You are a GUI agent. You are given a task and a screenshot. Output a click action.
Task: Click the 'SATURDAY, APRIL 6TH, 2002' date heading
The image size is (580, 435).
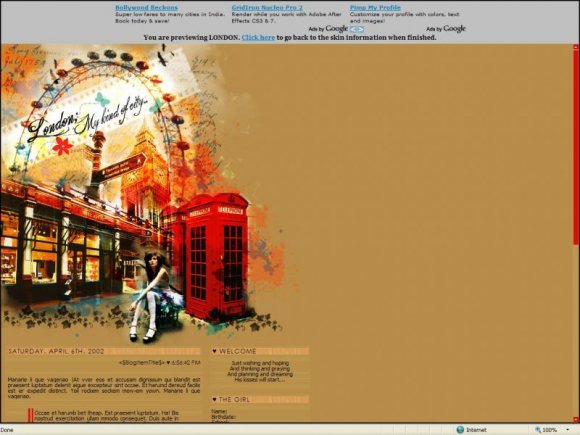(56, 351)
